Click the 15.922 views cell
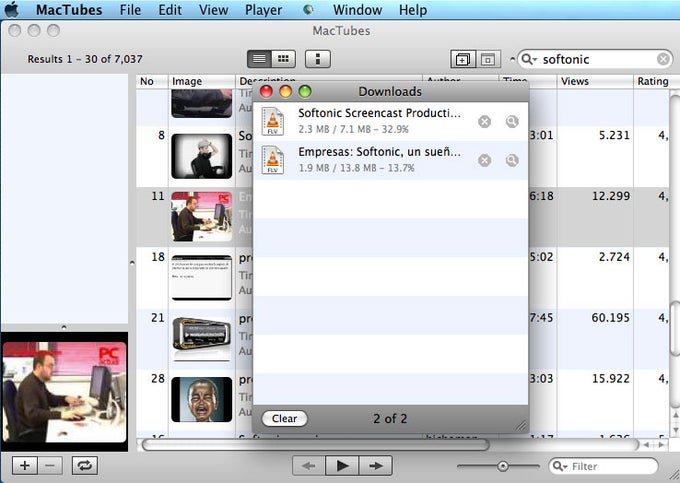 point(611,379)
